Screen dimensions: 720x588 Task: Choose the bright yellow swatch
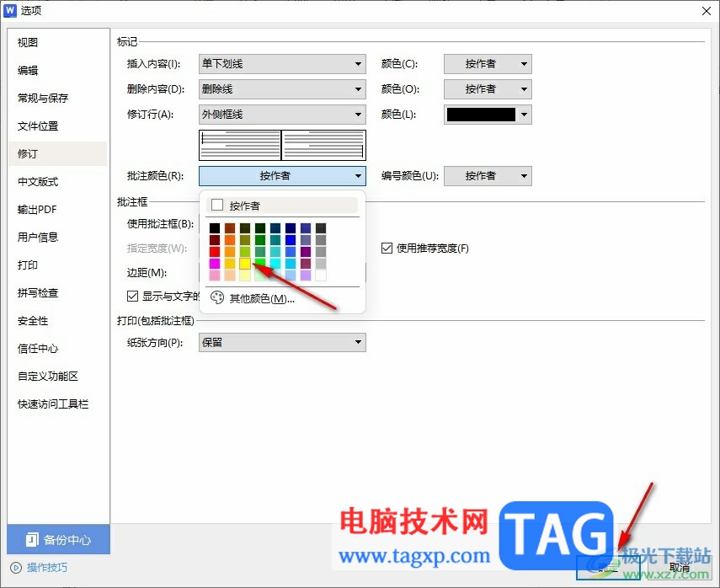pyautogui.click(x=245, y=263)
